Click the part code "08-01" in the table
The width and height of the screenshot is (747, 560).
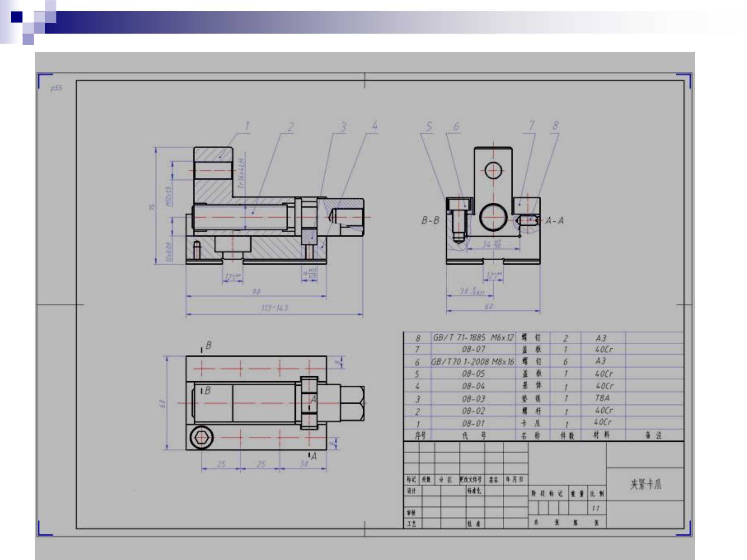point(473,423)
